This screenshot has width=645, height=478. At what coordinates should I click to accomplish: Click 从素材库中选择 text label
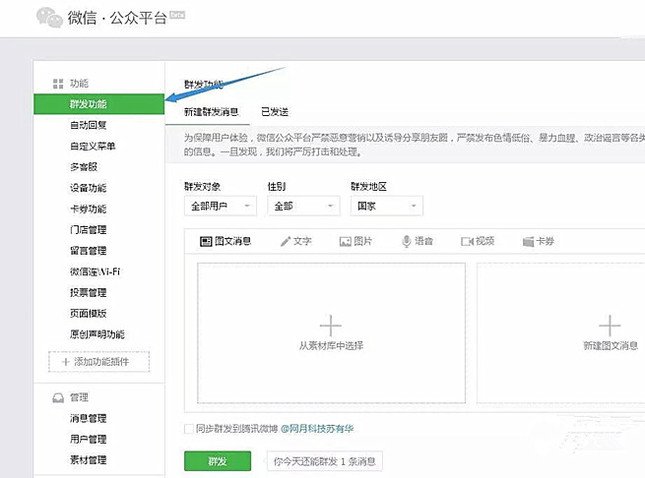coord(331,346)
